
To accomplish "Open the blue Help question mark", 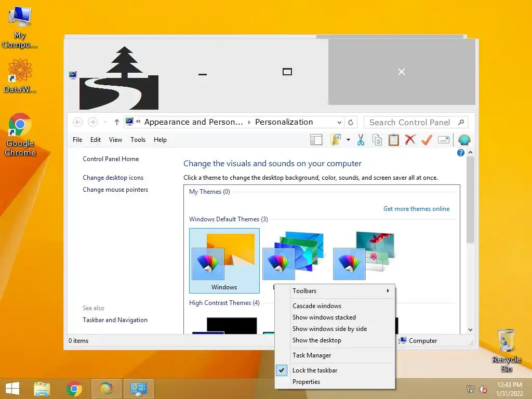I will (460, 153).
